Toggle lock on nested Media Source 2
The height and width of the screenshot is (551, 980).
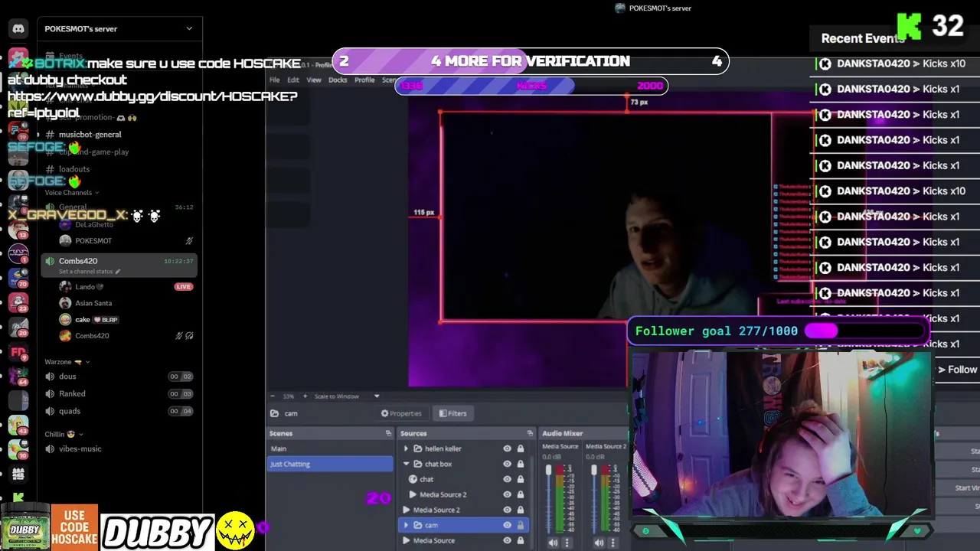coord(521,494)
